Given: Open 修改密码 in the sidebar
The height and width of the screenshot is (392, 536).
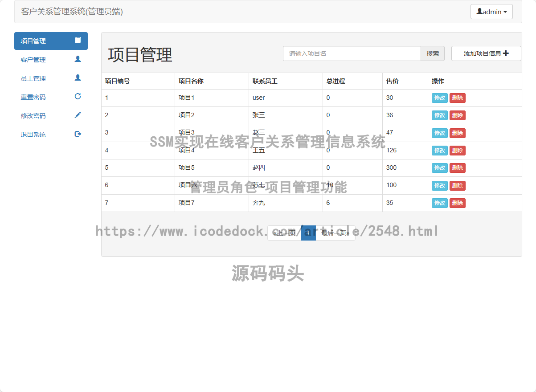Looking at the screenshot, I should click(x=51, y=116).
